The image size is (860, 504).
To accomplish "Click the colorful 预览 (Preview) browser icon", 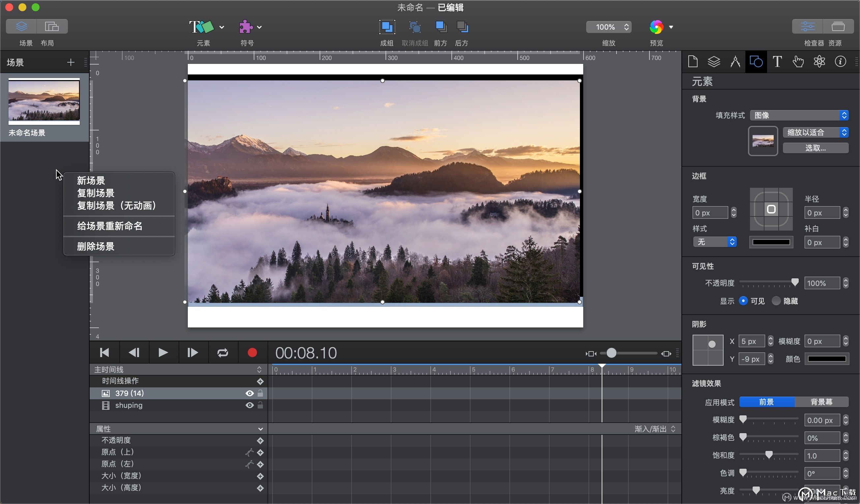I will pos(656,27).
